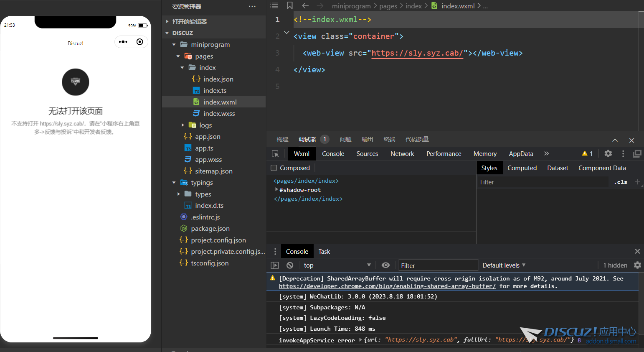The width and height of the screenshot is (644, 352).
Task: Toggle live expression eye icon
Action: pyautogui.click(x=385, y=265)
